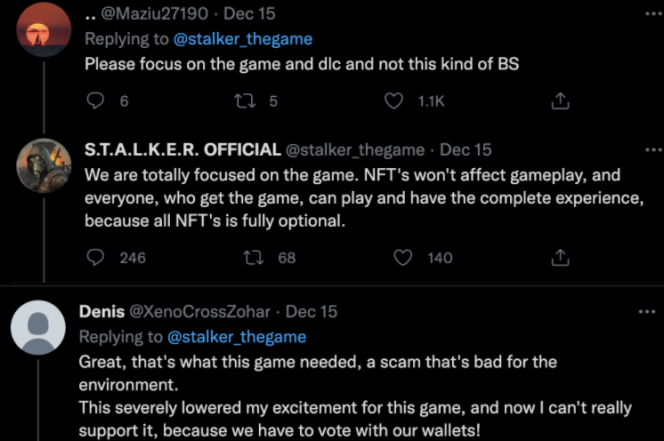Image resolution: width=664 pixels, height=441 pixels.
Task: Share Maziu27190's tweet
Action: [561, 100]
